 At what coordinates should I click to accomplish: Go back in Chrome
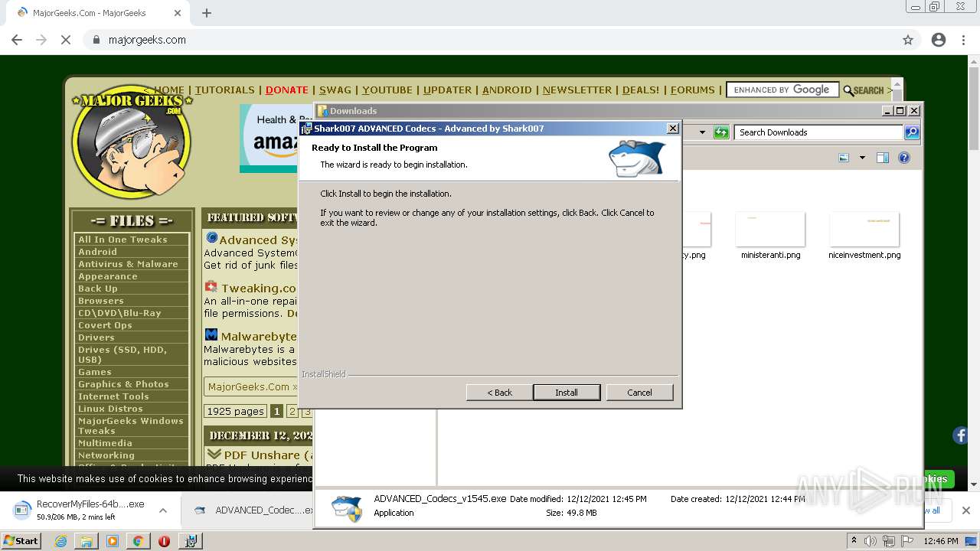(x=17, y=40)
